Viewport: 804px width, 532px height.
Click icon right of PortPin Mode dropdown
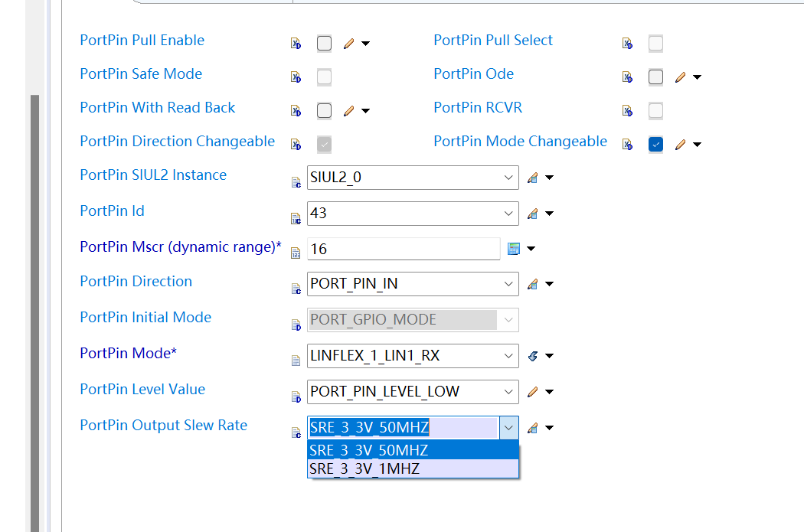(533, 356)
